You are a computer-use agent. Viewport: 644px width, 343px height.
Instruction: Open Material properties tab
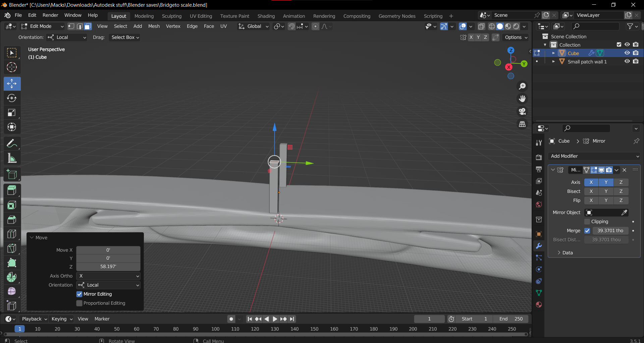click(x=539, y=305)
